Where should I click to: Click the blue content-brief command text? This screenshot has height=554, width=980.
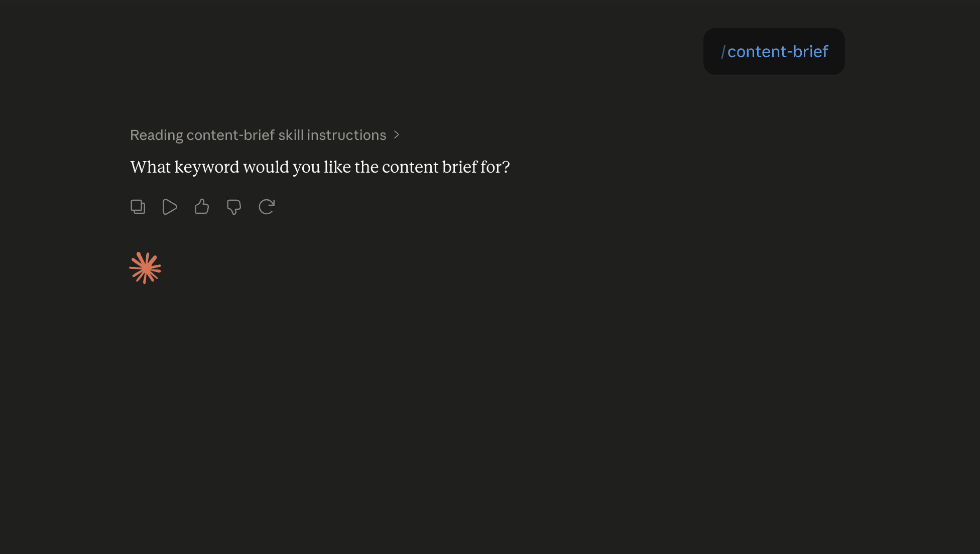[x=778, y=52]
